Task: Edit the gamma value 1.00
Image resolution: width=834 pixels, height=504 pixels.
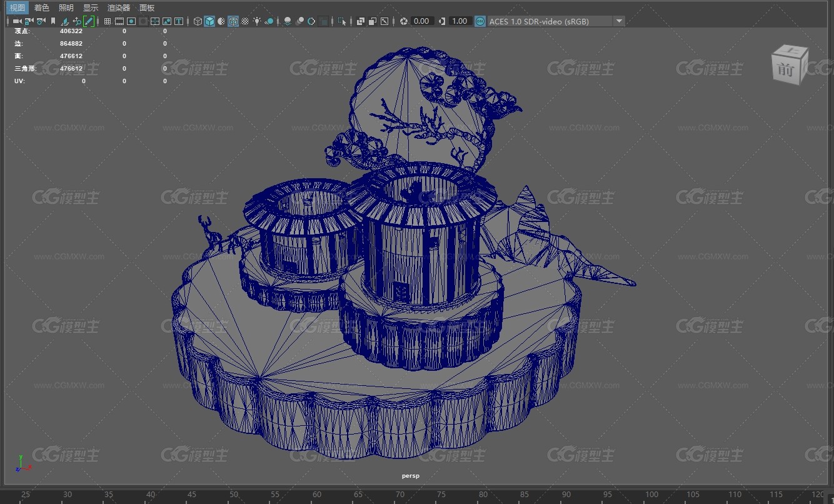Action: 460,21
